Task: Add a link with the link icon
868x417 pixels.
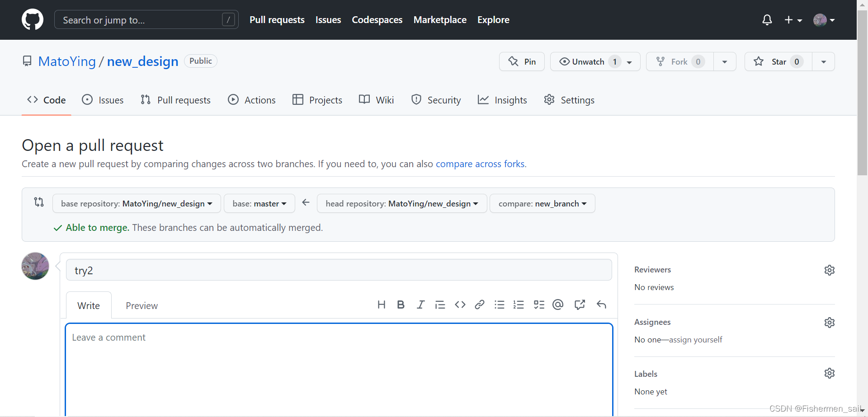Action: 480,305
